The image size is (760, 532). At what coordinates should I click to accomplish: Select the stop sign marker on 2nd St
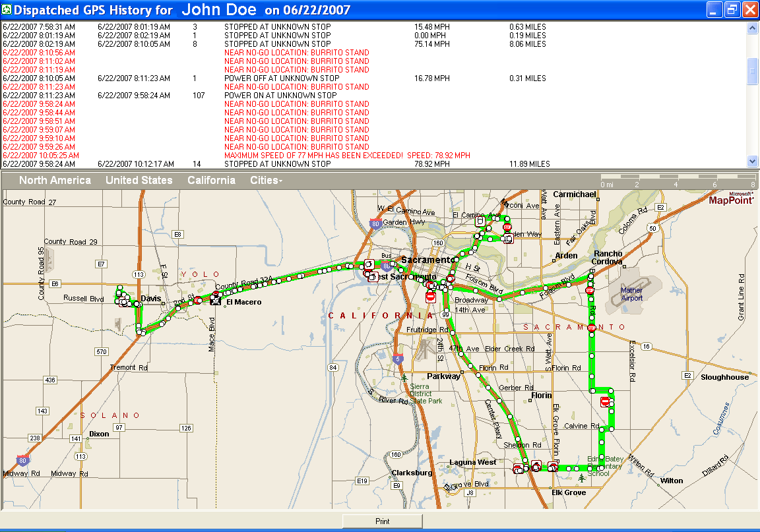coord(198,301)
